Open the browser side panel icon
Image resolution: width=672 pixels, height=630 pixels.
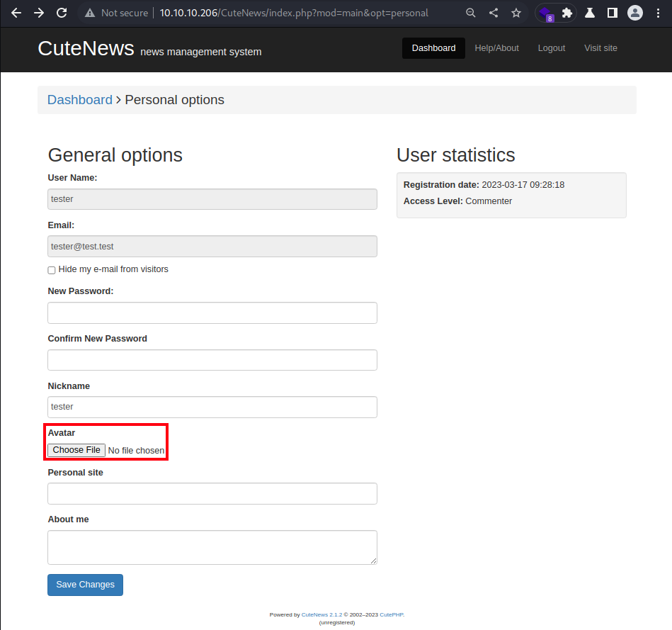click(x=613, y=13)
